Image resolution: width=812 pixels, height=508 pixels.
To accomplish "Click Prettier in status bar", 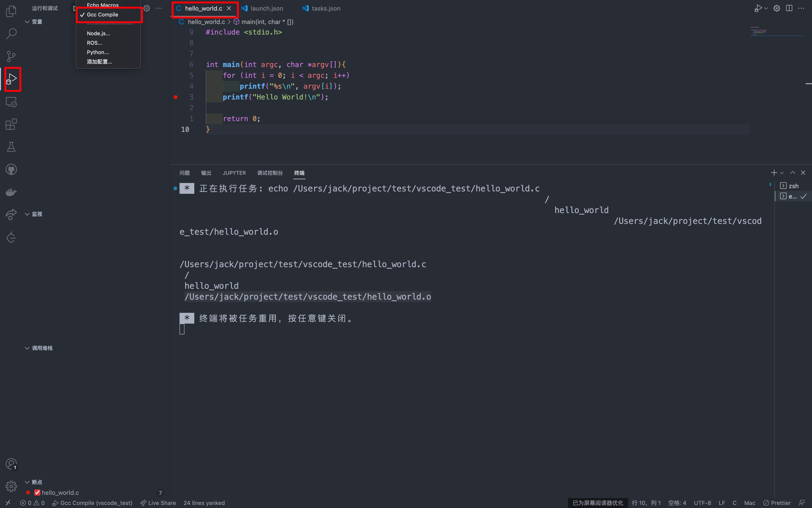I will (777, 503).
